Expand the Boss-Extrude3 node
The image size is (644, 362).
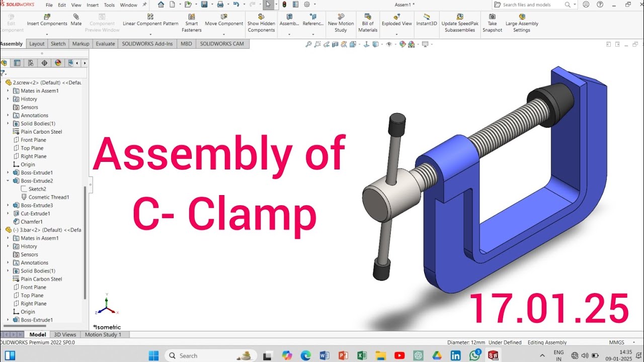point(8,205)
